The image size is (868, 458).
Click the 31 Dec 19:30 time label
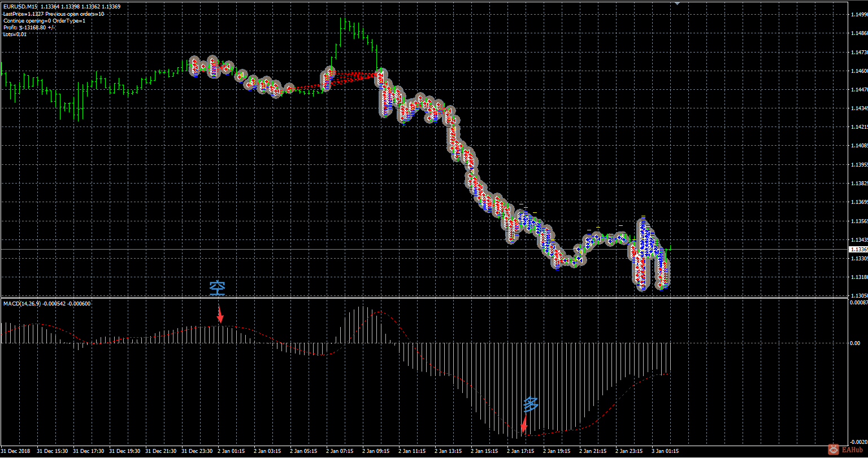pos(125,451)
